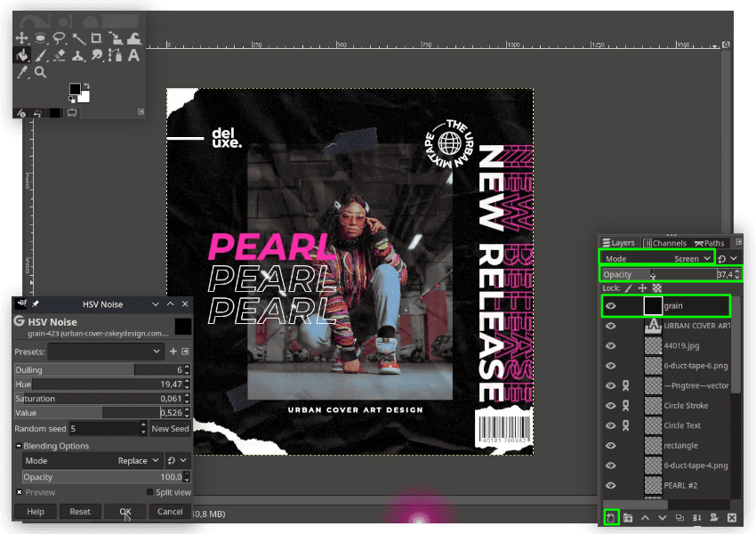Create a new layer group
This screenshot has height=534, width=756.
click(x=628, y=518)
